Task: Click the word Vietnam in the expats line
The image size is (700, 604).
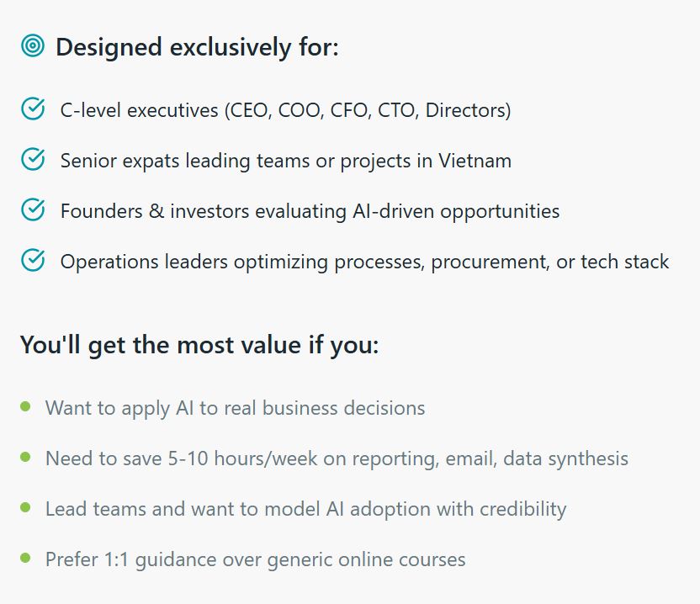Action: [x=475, y=161]
